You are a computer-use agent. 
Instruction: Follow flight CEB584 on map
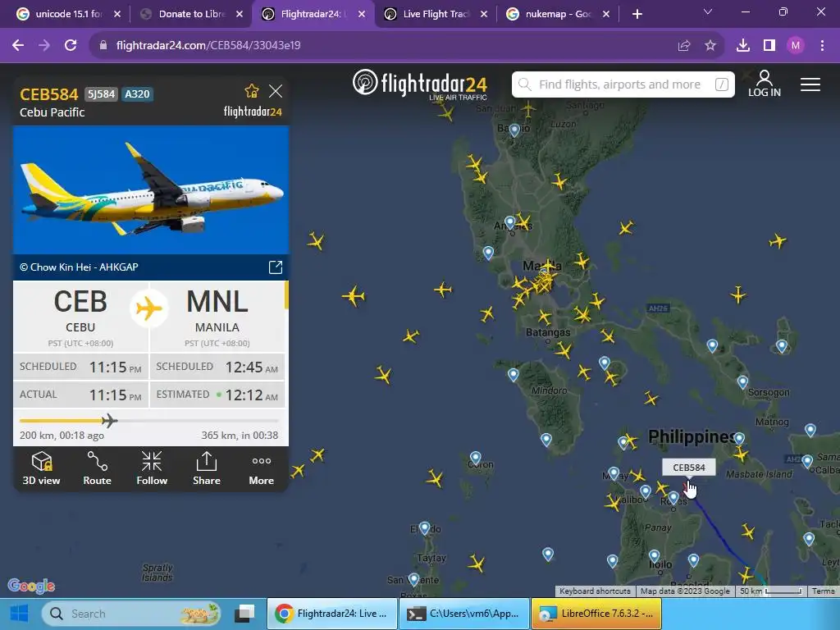click(152, 468)
